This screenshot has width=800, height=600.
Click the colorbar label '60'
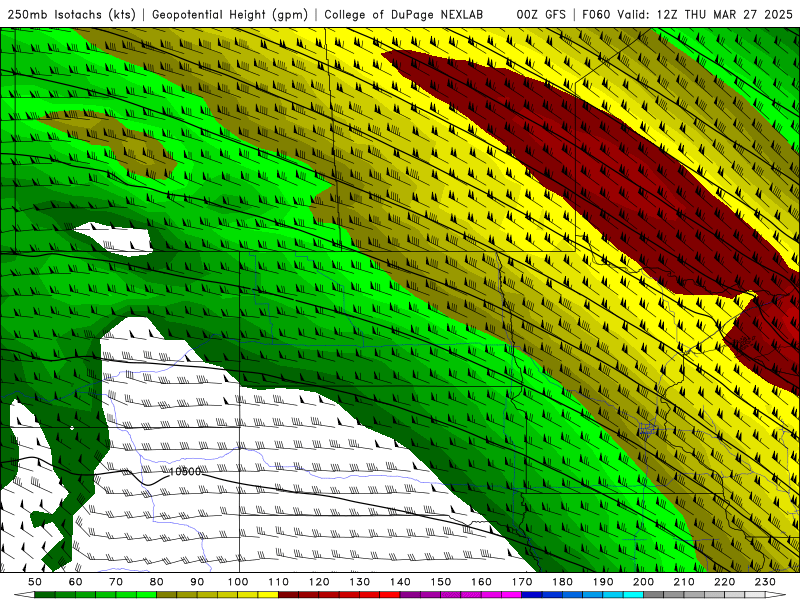(75, 582)
